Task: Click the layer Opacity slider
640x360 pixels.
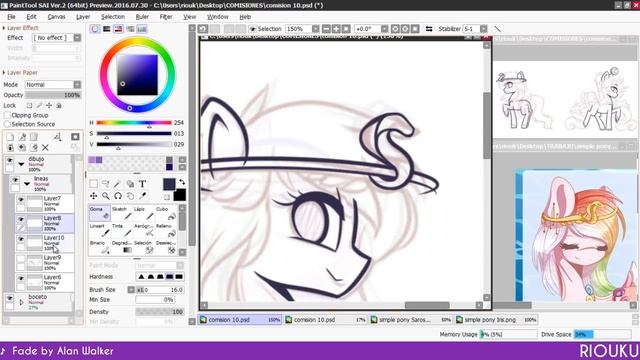Action: click(x=53, y=95)
